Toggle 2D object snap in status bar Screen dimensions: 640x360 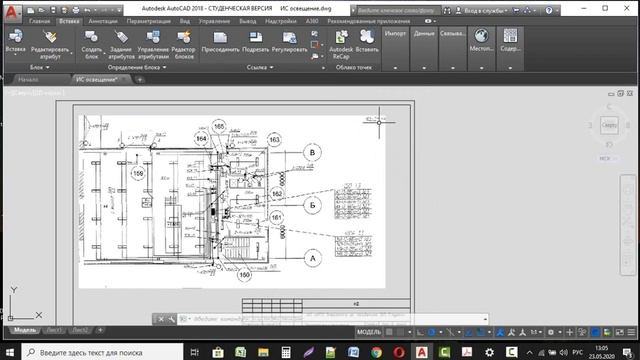(x=480, y=332)
